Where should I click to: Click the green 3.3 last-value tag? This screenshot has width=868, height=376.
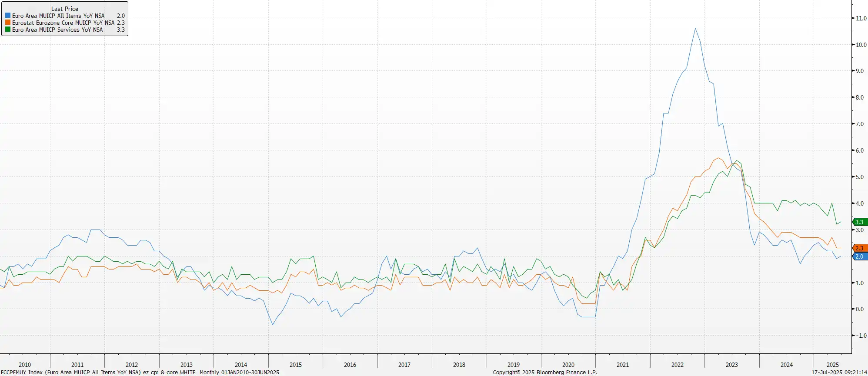tap(860, 222)
